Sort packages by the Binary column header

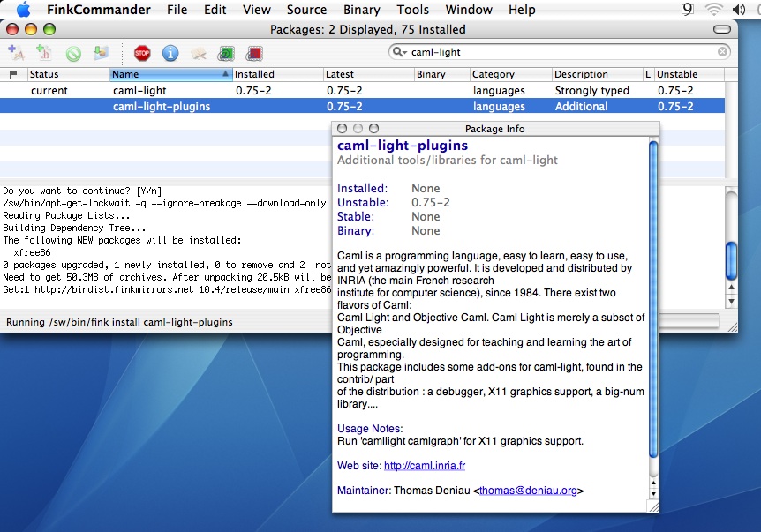(x=442, y=74)
